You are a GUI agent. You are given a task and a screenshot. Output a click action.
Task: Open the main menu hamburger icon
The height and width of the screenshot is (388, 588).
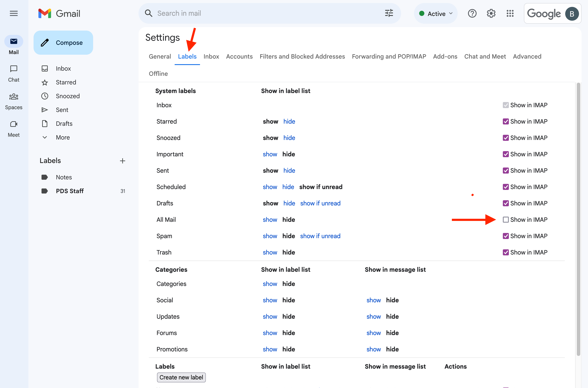coord(14,13)
